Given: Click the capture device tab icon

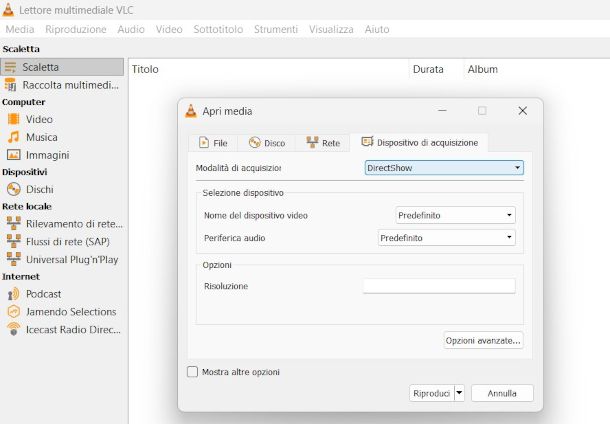Looking at the screenshot, I should (367, 142).
